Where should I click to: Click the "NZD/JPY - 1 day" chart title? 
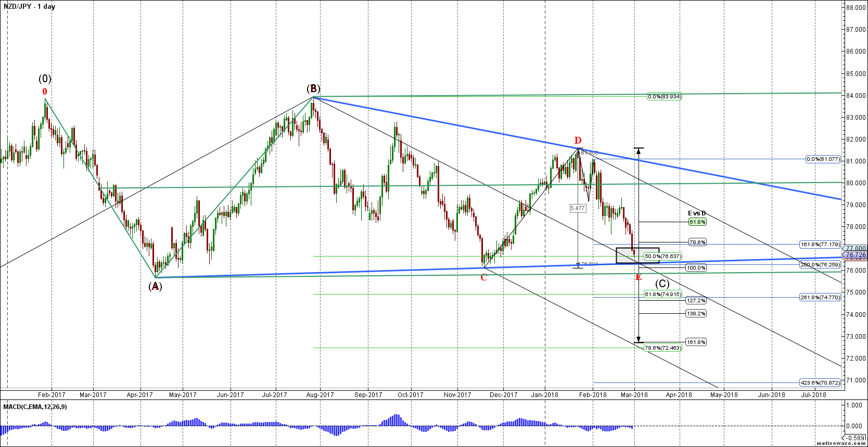point(29,7)
